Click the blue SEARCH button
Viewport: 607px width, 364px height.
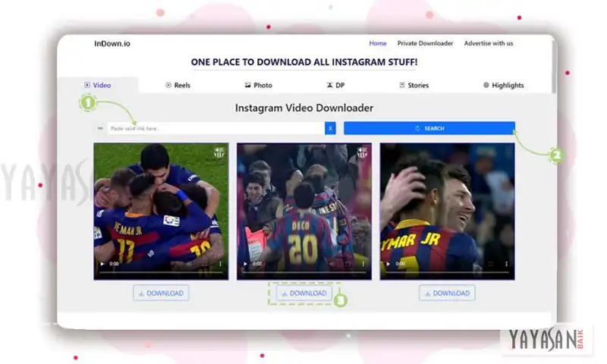coord(429,128)
